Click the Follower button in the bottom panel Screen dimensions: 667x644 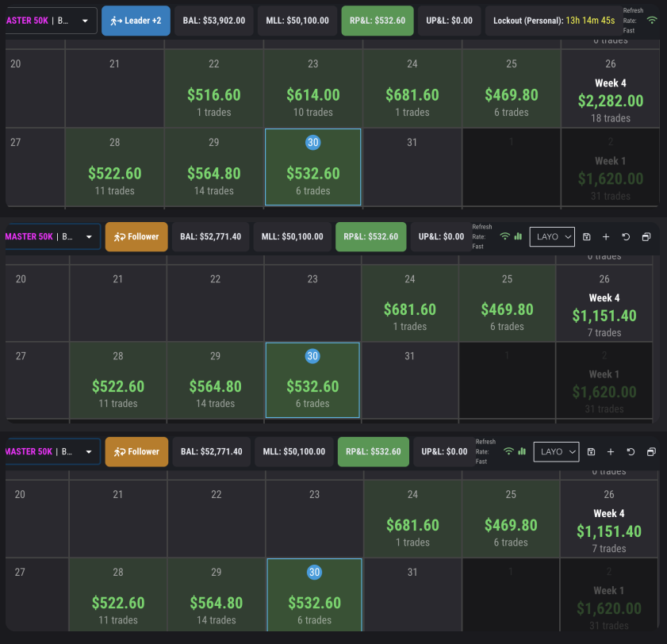(x=136, y=452)
